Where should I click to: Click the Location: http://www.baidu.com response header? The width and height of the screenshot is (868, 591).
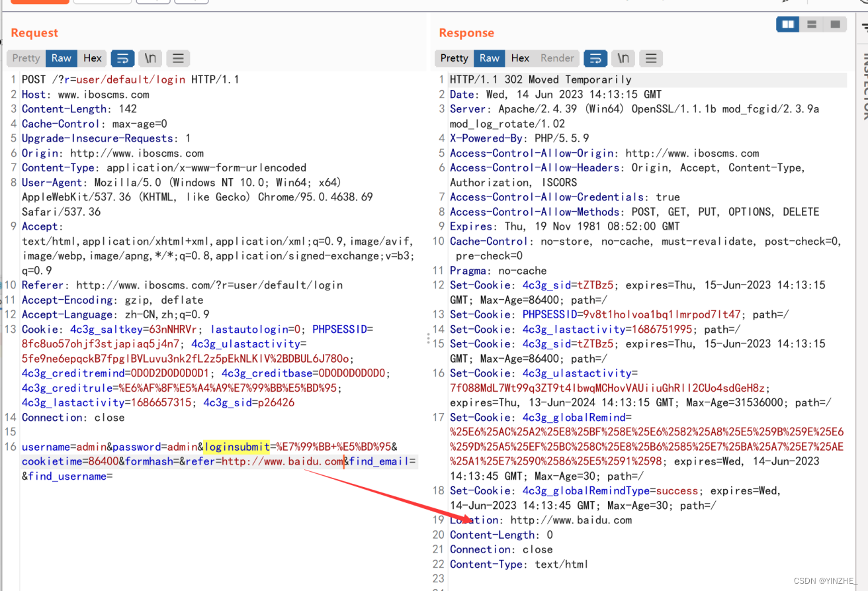point(541,520)
